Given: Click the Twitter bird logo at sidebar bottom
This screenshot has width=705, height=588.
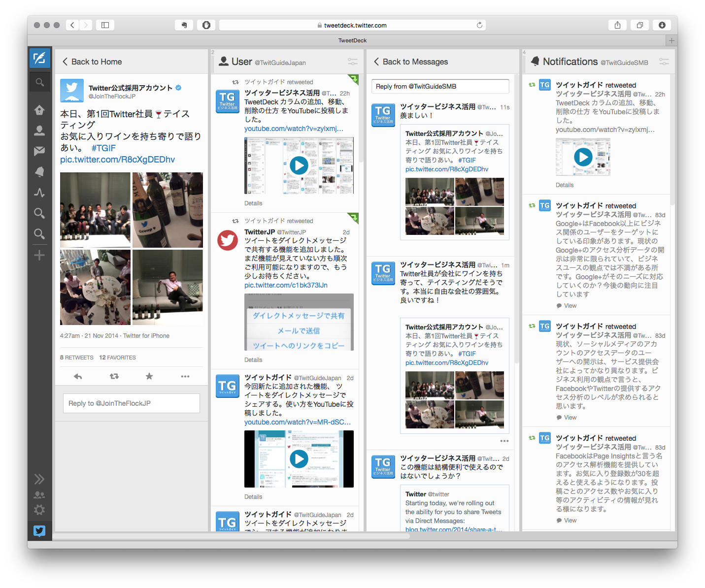Looking at the screenshot, I should (39, 530).
